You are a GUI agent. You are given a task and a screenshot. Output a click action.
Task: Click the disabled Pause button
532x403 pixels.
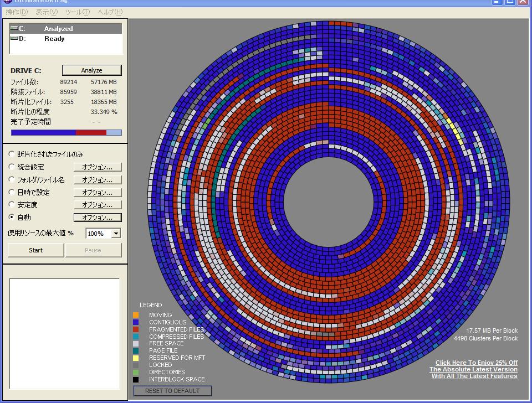(x=93, y=250)
